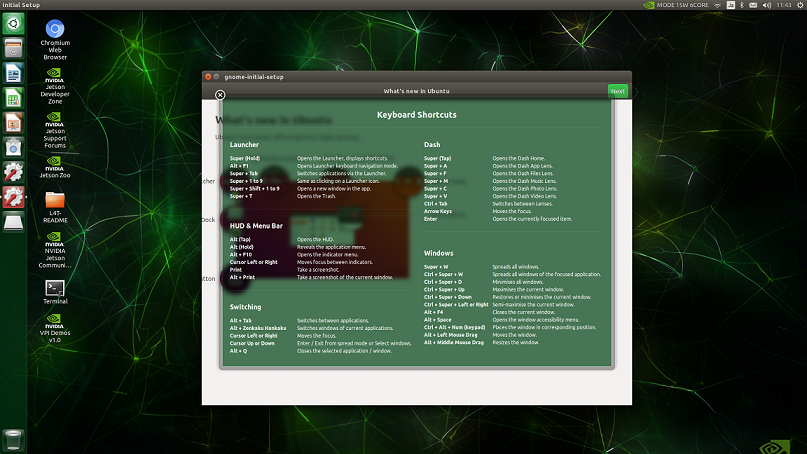Open Bluetooth indicator menu
807x454 pixels.
tap(742, 5)
